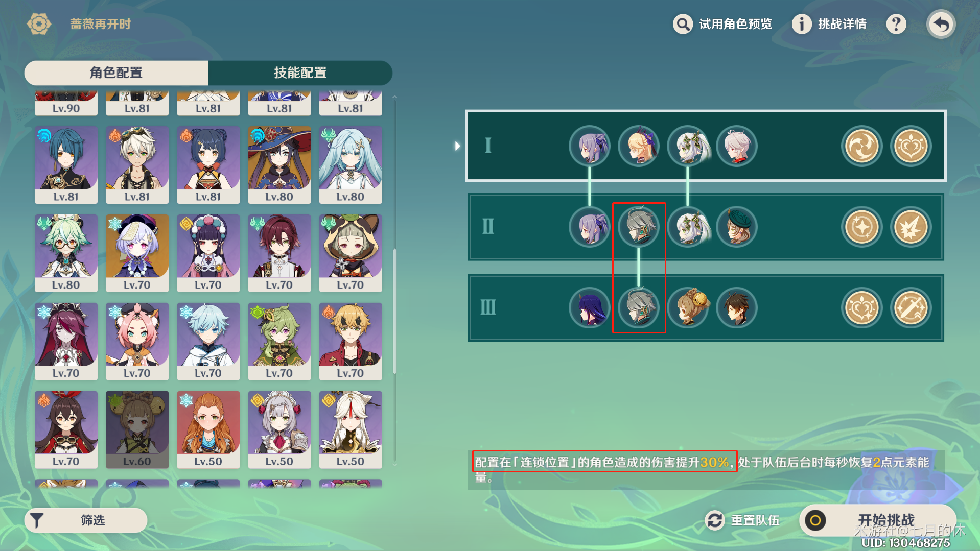
Task: Select the burst skill icon in team II
Action: click(x=911, y=227)
